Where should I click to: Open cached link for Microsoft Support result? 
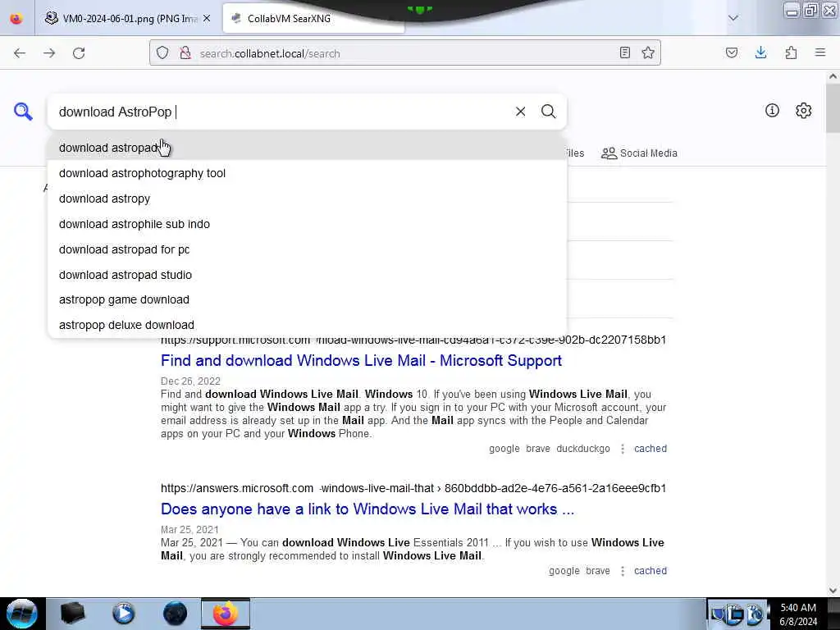point(651,449)
